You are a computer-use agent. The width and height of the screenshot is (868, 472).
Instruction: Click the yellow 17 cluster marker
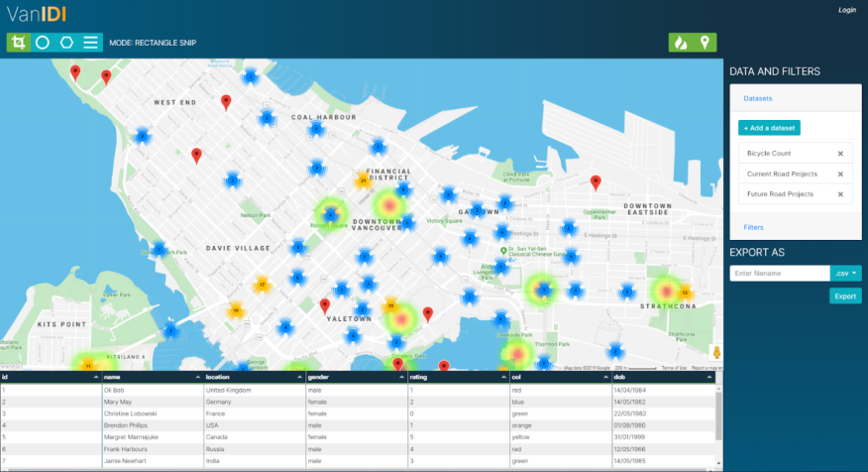(x=263, y=285)
